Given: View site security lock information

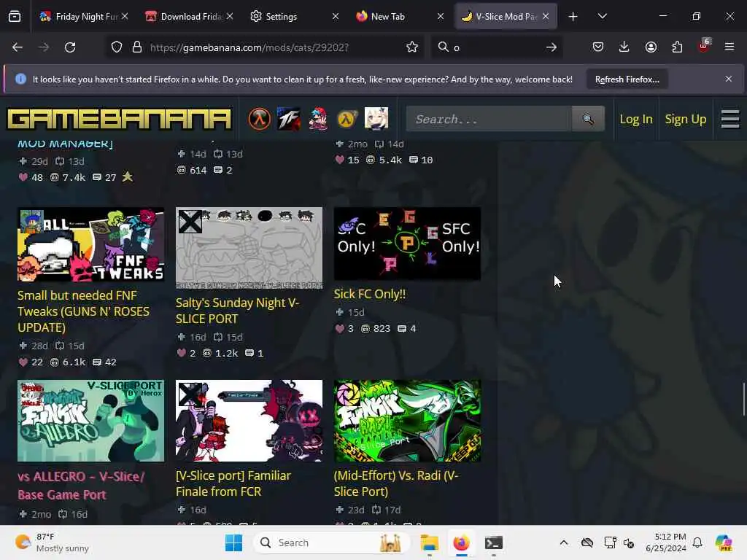Looking at the screenshot, I should [137, 47].
